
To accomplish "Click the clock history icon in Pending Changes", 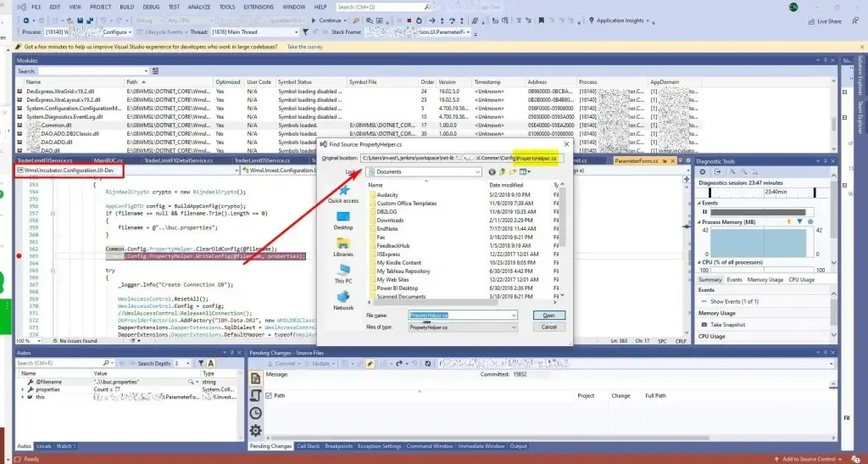I will tap(255, 413).
